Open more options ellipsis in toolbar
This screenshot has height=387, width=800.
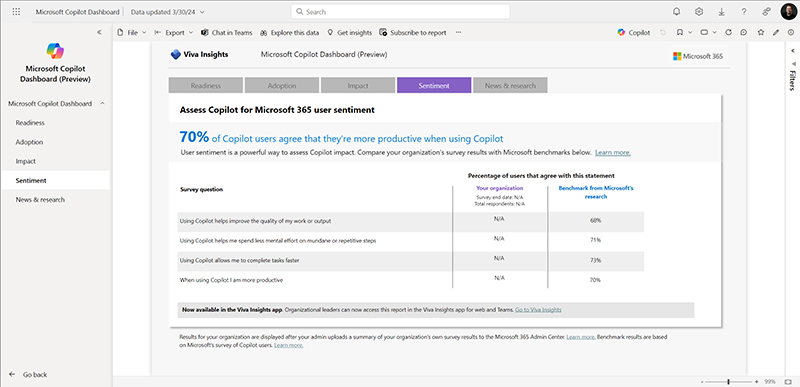coord(458,32)
